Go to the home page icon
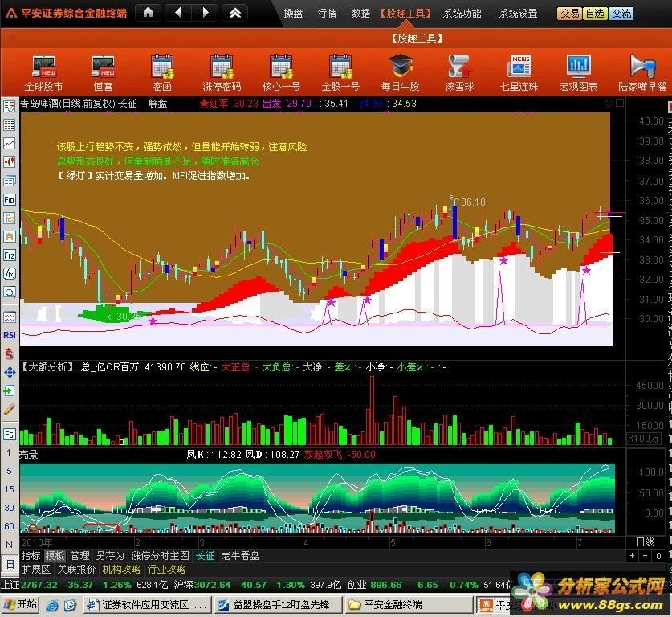Screen dimensions: 672x617 pos(149,13)
